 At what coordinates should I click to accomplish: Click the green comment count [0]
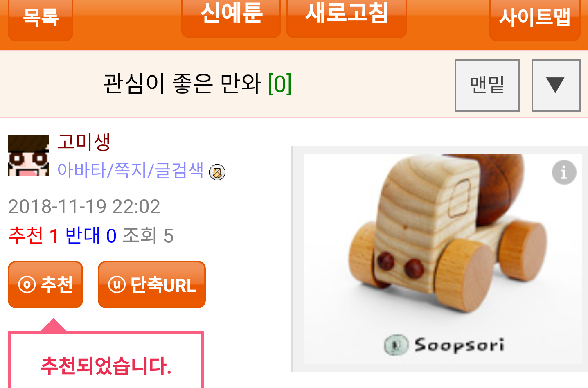pos(280,84)
